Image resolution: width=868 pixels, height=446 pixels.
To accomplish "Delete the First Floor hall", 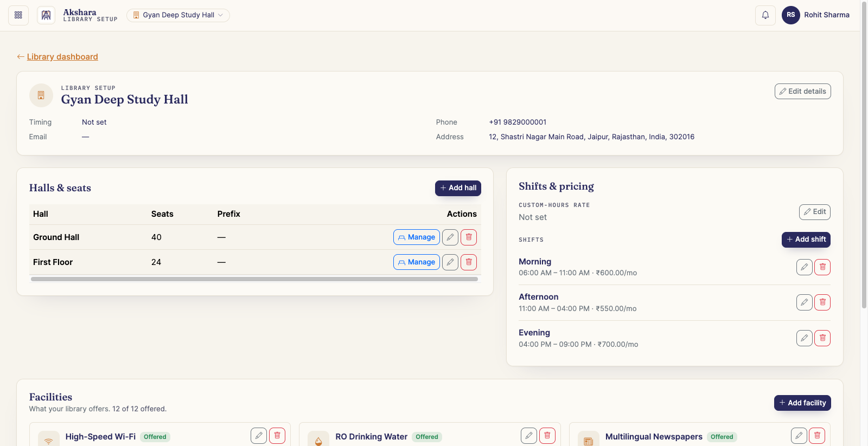I will pos(469,262).
